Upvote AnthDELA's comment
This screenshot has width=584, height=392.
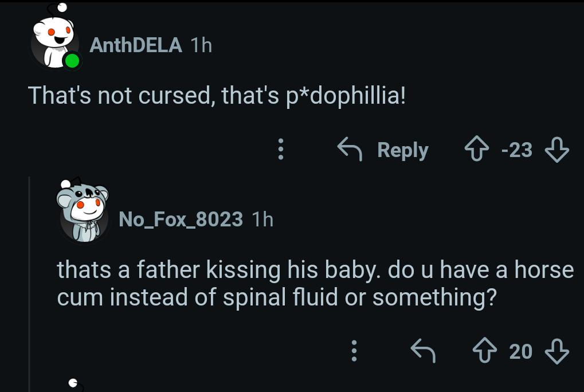[476, 150]
